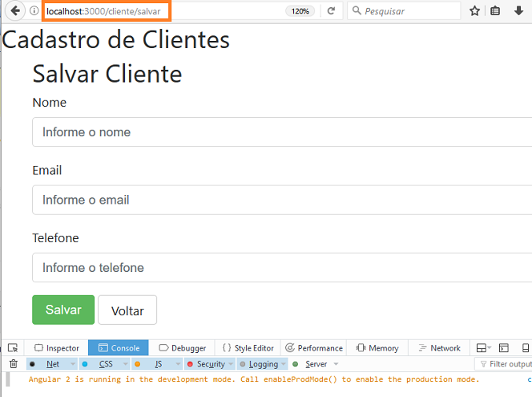This screenshot has height=397, width=532.
Task: Click the Telefone label
Action: click(55, 237)
